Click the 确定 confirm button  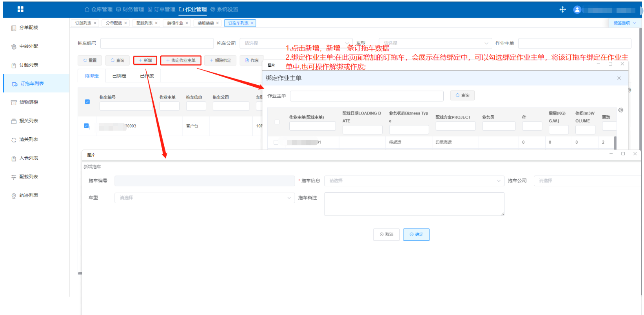416,235
